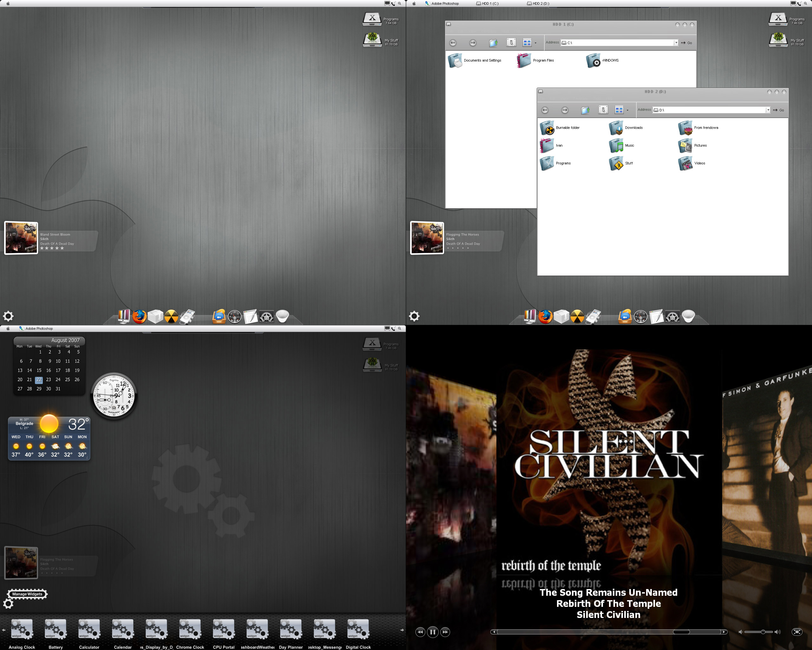Go up one folder in HDD 2 window
This screenshot has height=650, width=812.
(x=585, y=110)
